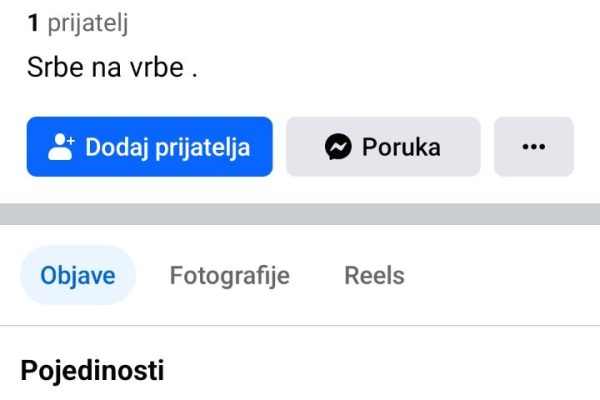
Task: Click the gray divider below the buttons
Action: point(300,214)
